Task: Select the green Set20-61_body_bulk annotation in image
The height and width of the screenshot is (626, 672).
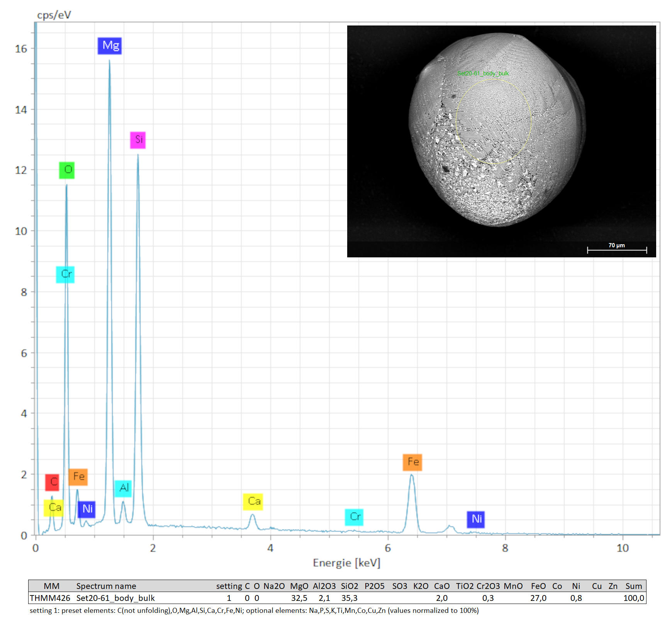Action: 483,73
